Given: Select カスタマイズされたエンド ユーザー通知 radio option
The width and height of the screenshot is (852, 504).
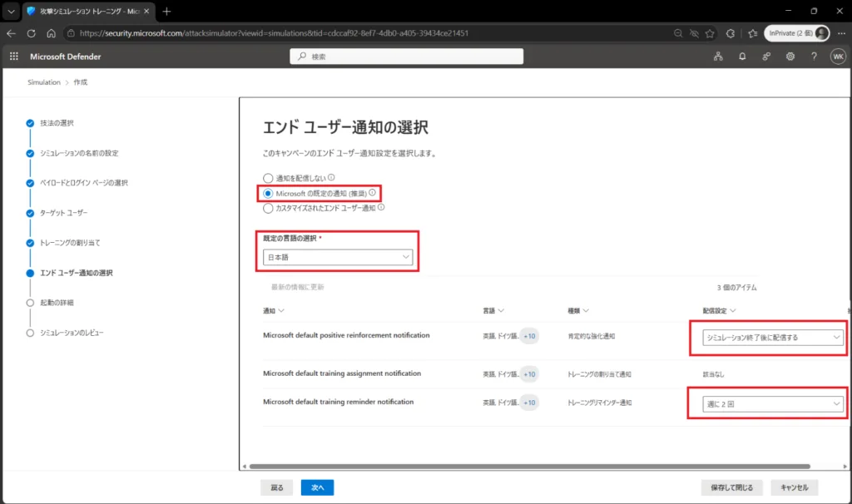Looking at the screenshot, I should click(x=268, y=208).
